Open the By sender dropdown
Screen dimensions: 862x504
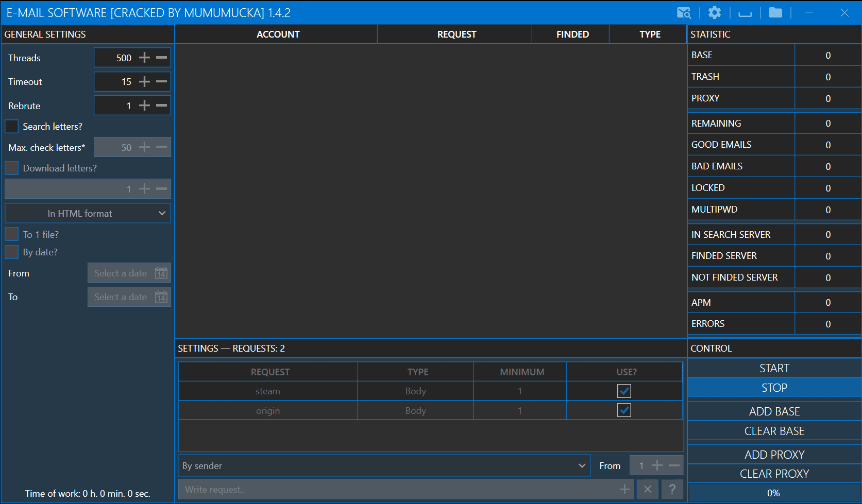click(x=384, y=465)
